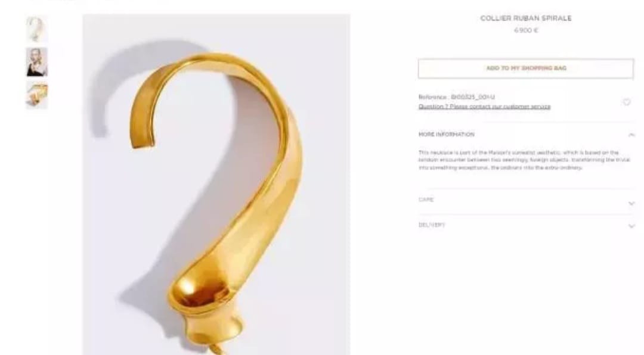This screenshot has height=355, width=644.
Task: Collapse the More Information chevron
Action: [x=631, y=135]
